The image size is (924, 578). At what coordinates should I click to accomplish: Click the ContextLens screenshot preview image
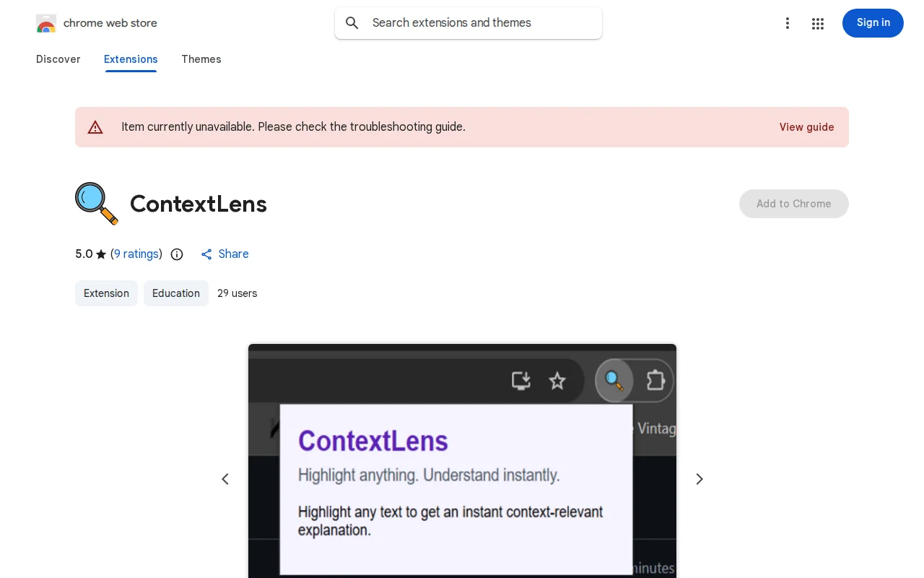pyautogui.click(x=462, y=461)
